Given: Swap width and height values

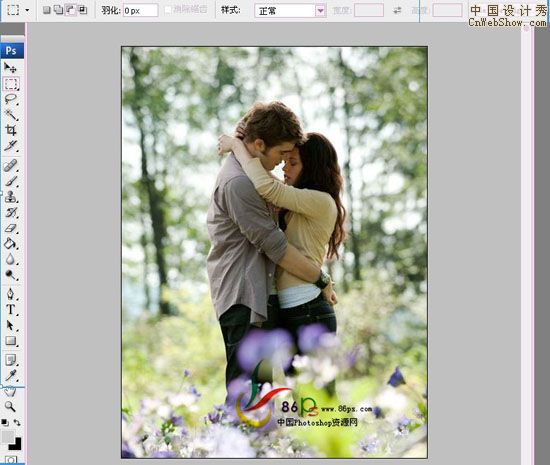Looking at the screenshot, I should (x=397, y=11).
